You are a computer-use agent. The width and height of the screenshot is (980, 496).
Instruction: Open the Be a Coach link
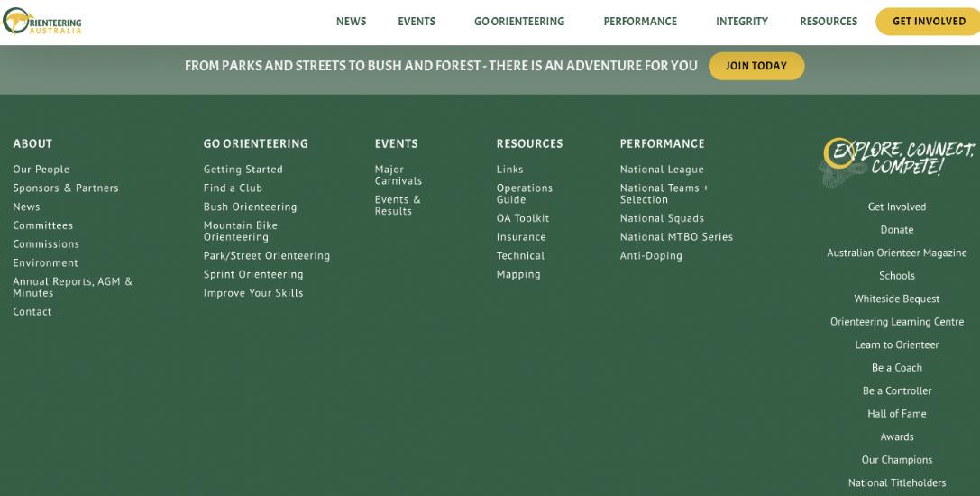pos(897,368)
